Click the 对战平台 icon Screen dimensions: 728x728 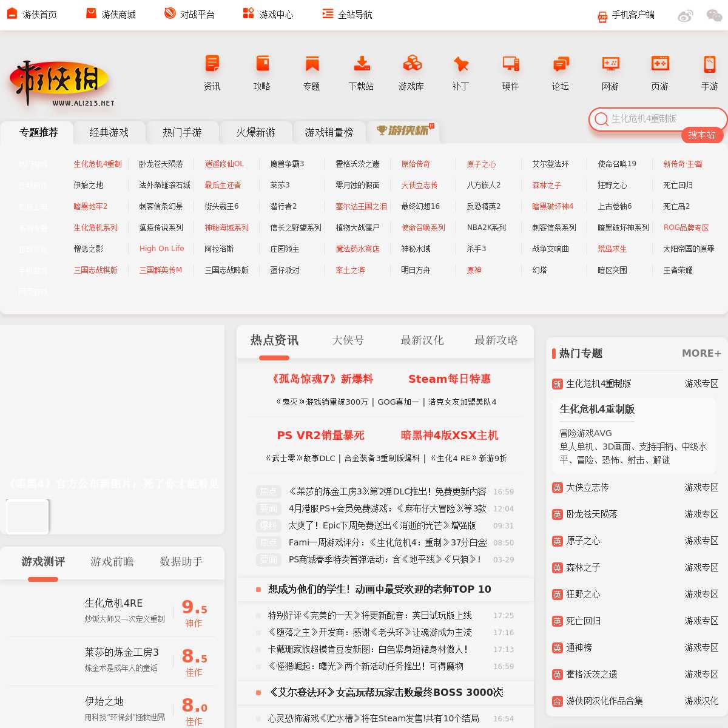(x=170, y=13)
